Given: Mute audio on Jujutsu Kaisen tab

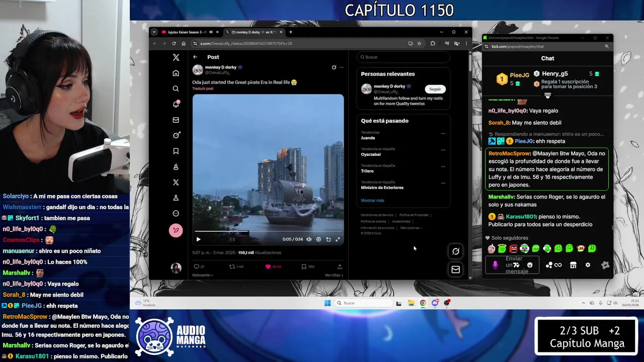Looking at the screenshot, I should pyautogui.click(x=211, y=32).
